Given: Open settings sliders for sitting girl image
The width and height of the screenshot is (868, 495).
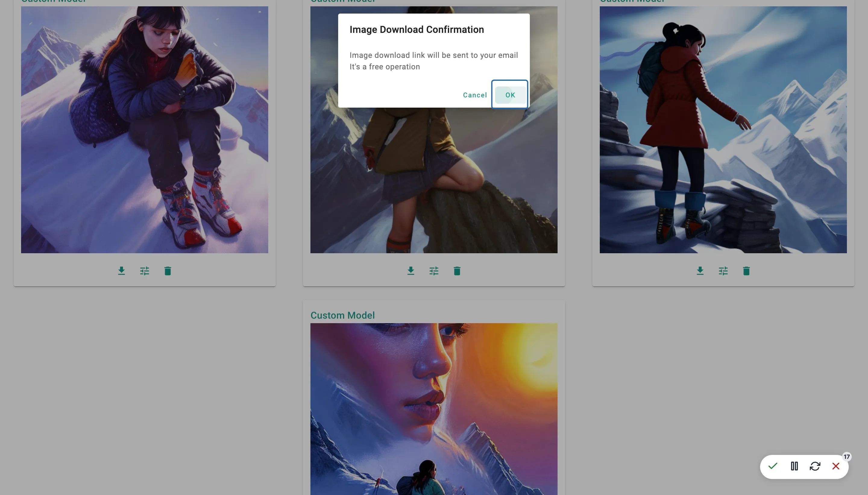Looking at the screenshot, I should (144, 271).
